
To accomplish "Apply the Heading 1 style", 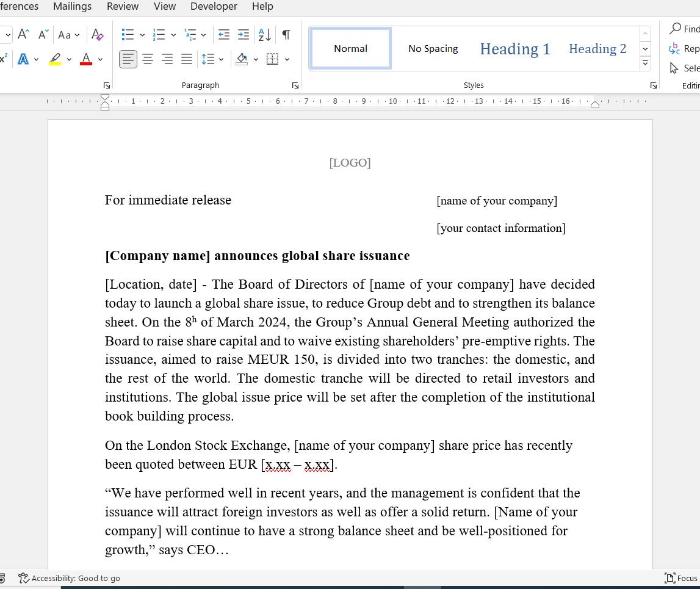I will click(514, 48).
